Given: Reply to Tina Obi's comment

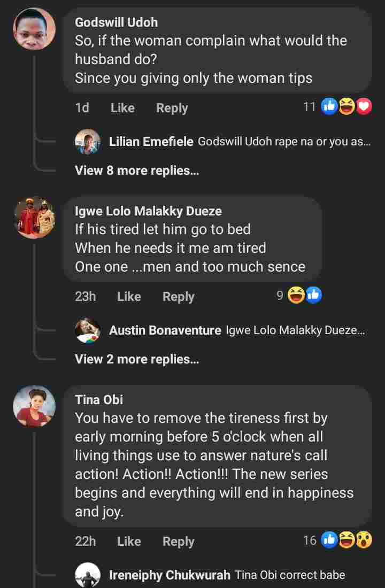Looking at the screenshot, I should [x=178, y=541].
